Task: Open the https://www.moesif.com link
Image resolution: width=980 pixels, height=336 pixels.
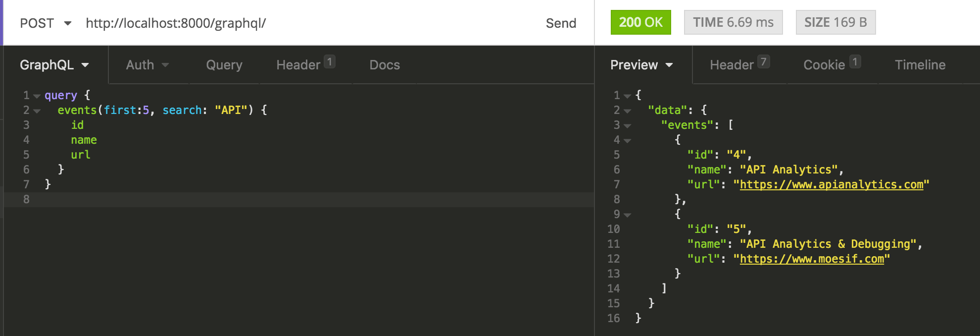Action: click(812, 259)
